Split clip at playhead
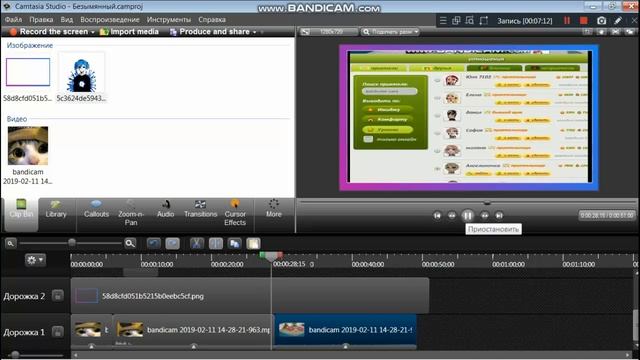The image size is (640, 360). [x=216, y=244]
